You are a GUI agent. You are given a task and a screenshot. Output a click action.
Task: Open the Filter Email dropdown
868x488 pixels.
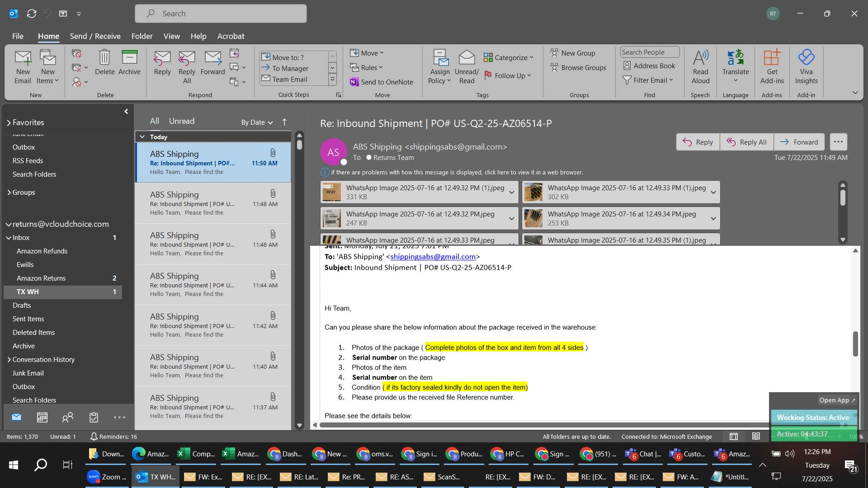pyautogui.click(x=648, y=80)
